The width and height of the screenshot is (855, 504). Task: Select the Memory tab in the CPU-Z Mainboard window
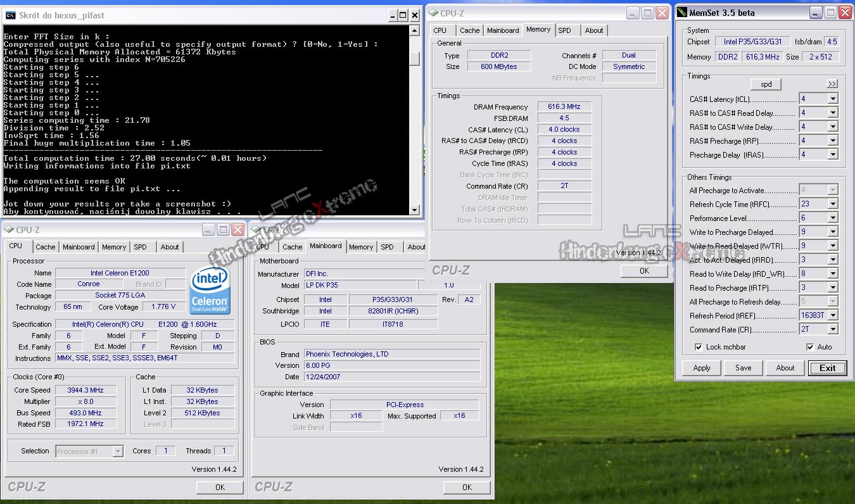[x=361, y=247]
